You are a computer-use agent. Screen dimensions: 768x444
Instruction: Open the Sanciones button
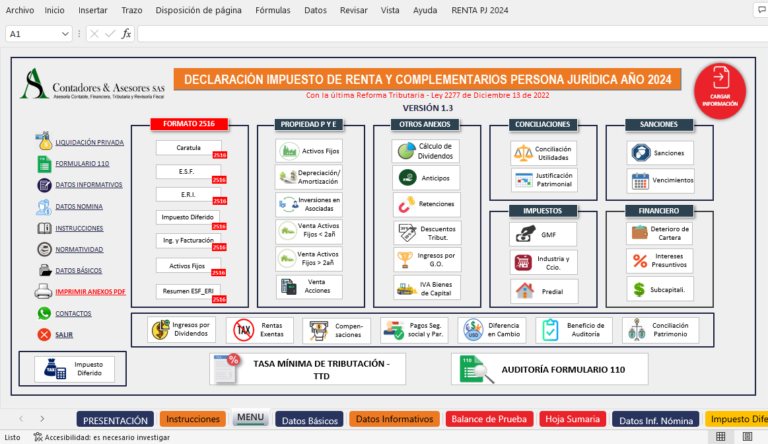coord(660,153)
